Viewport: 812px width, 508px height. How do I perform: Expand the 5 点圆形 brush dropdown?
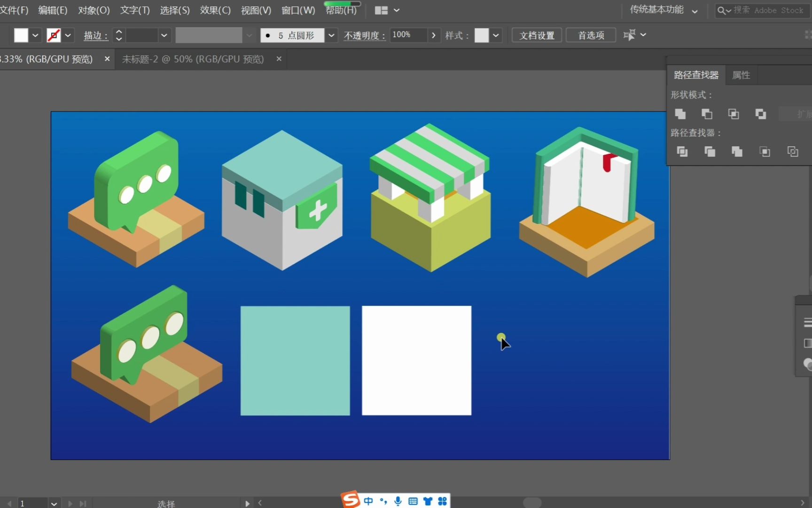(332, 35)
